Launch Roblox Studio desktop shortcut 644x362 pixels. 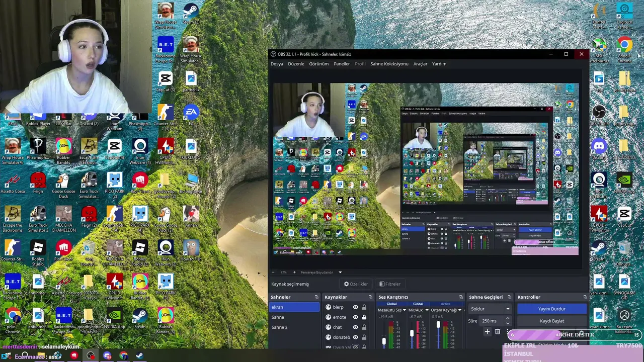point(38,253)
